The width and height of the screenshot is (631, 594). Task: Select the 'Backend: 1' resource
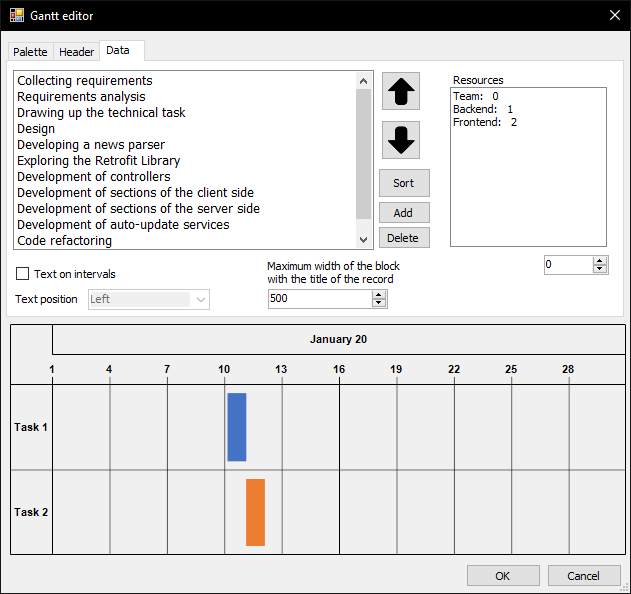pos(528,109)
